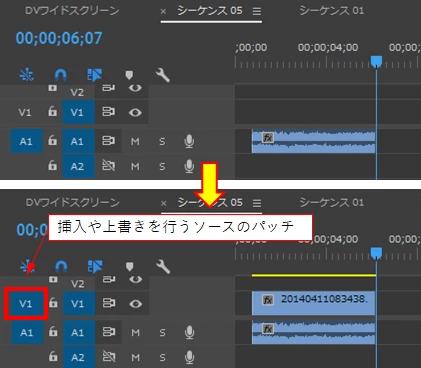Mute track A2 in lower timeline
Viewport: 421px width, 368px height.
click(135, 357)
